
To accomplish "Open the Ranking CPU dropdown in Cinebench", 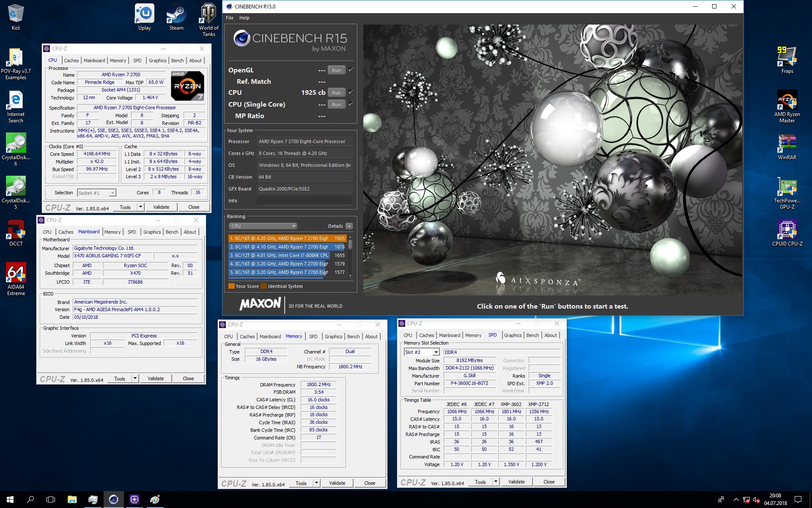I will point(263,226).
